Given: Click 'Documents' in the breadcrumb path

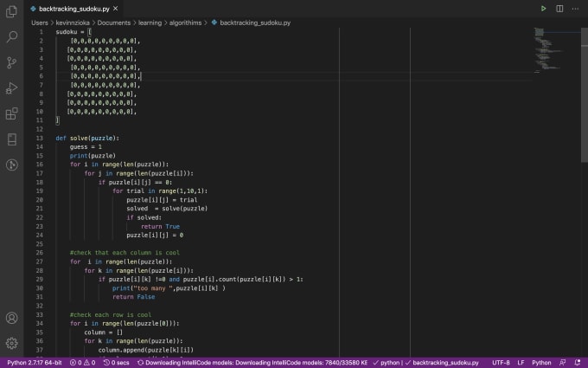Looking at the screenshot, I should [114, 23].
